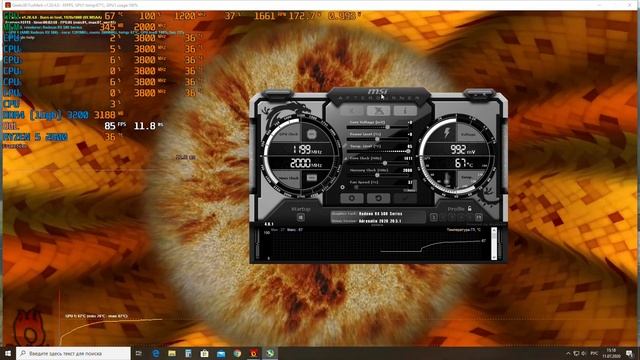Open Microsoft Edge from the taskbar
This screenshot has height=360, width=640.
tap(156, 353)
